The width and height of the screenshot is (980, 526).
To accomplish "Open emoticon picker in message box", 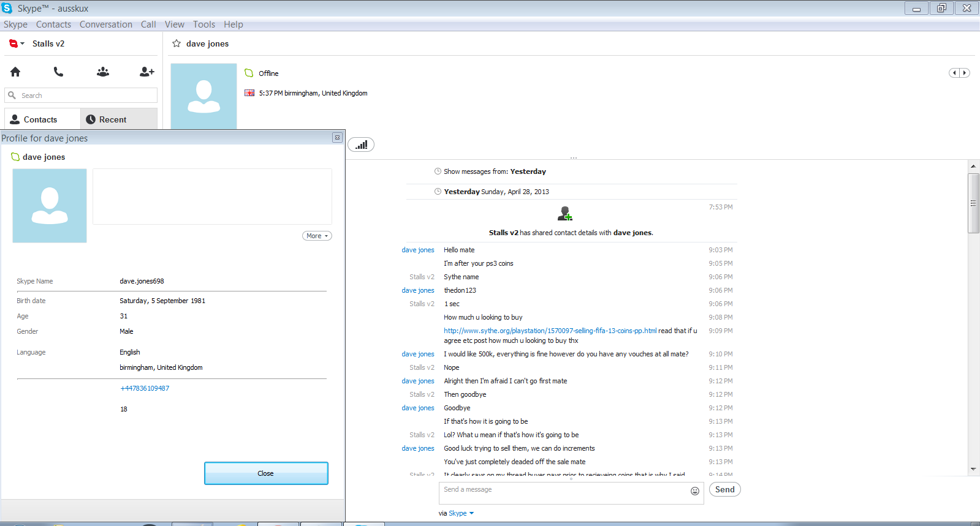I will [x=695, y=491].
